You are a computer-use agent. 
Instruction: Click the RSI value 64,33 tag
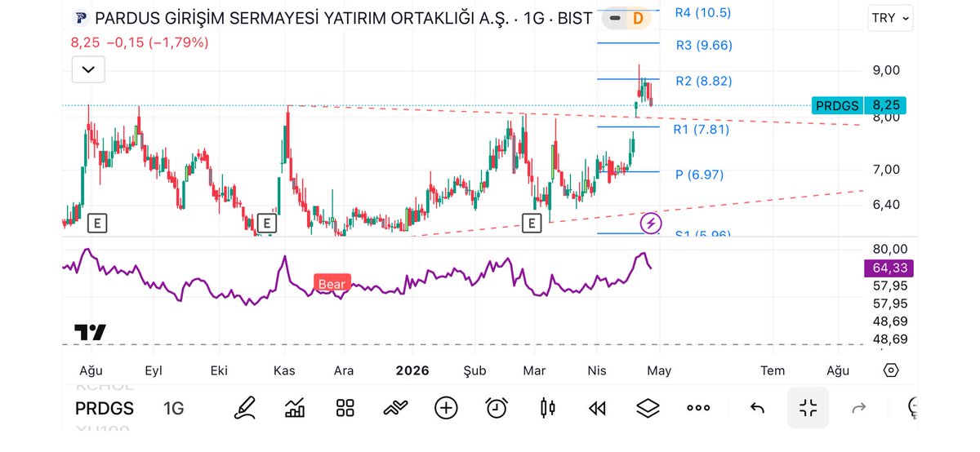pyautogui.click(x=889, y=268)
